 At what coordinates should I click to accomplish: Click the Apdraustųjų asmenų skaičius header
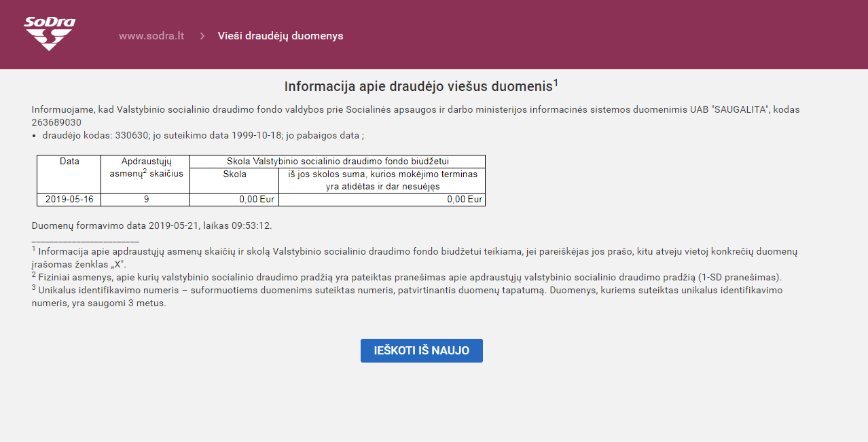(145, 168)
